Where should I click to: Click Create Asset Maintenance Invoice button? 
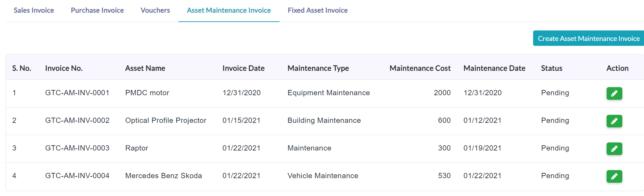pos(588,38)
